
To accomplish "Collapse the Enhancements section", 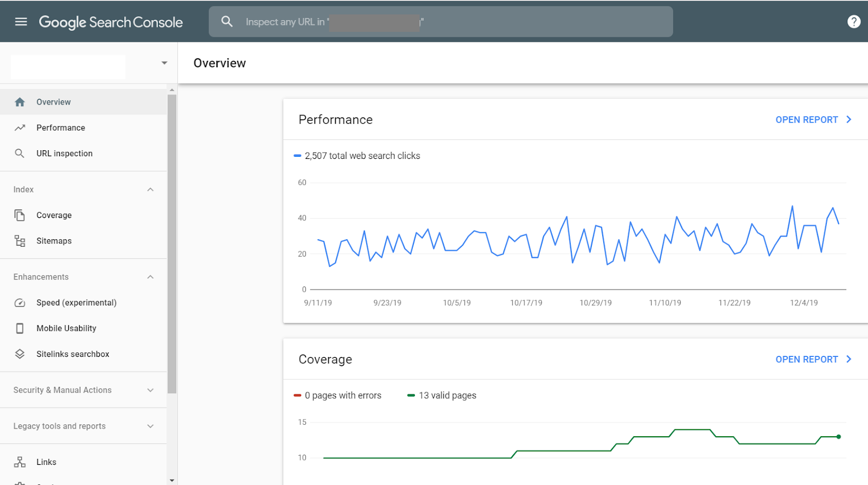I will tap(150, 277).
